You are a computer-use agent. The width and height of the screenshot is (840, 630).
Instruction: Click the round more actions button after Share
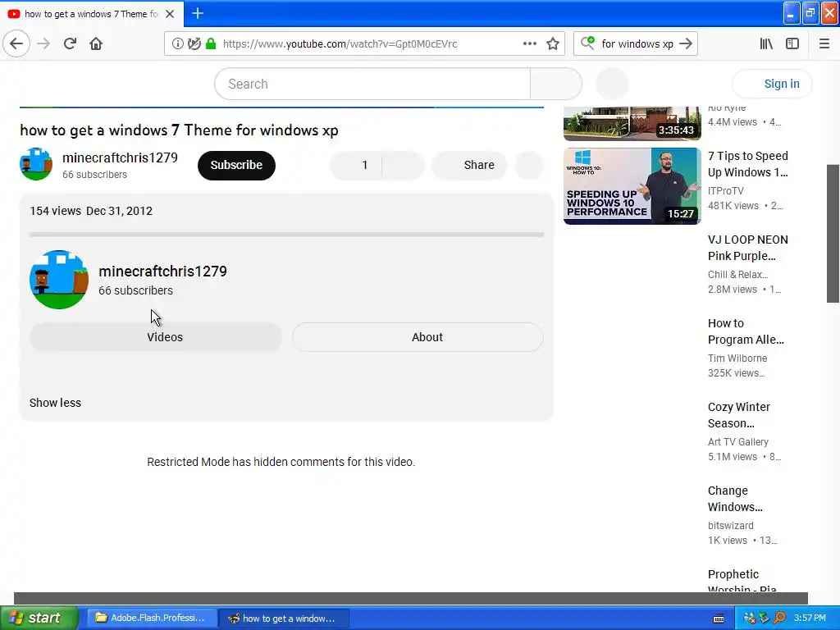(529, 165)
